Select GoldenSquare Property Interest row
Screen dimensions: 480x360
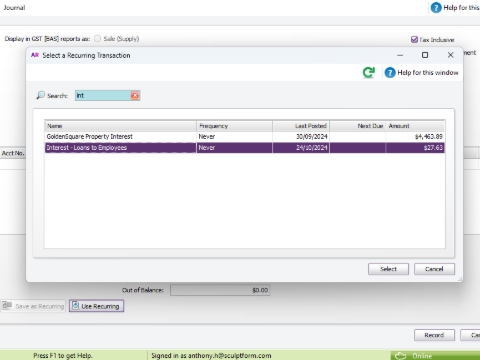click(245, 137)
